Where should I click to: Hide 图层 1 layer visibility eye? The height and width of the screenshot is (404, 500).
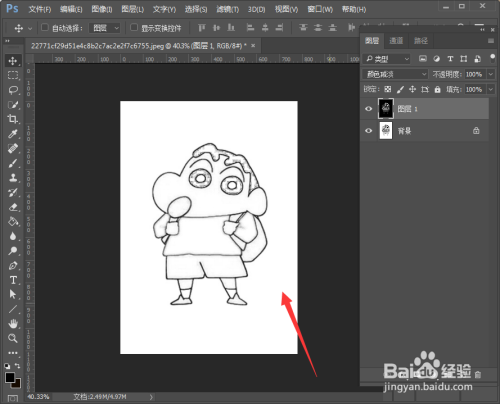368,109
